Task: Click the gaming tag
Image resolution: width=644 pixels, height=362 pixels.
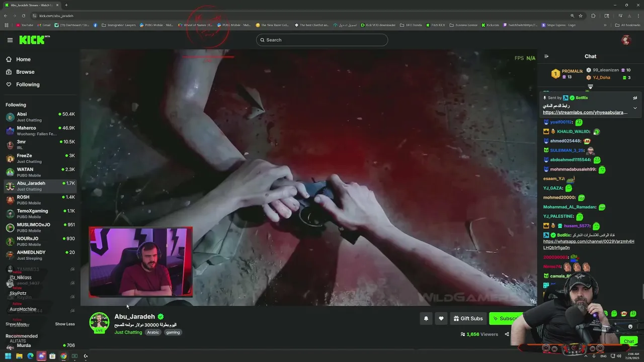Action: tap(173, 332)
